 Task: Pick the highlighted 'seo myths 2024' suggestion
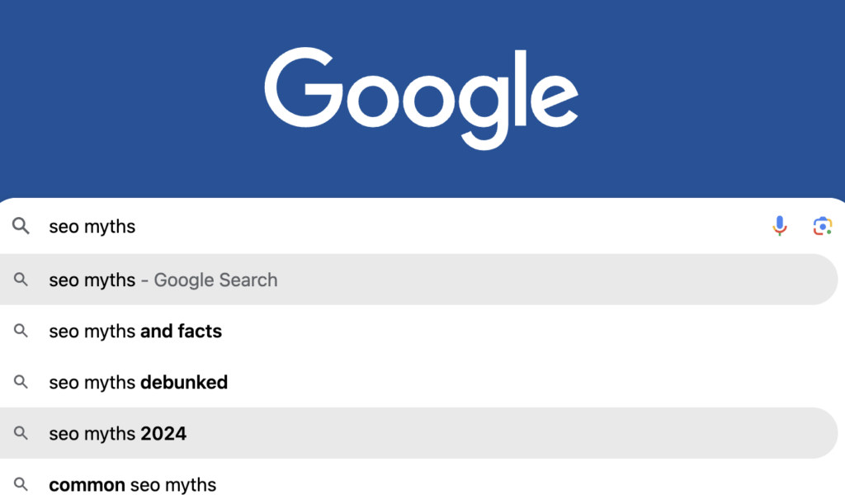point(118,433)
